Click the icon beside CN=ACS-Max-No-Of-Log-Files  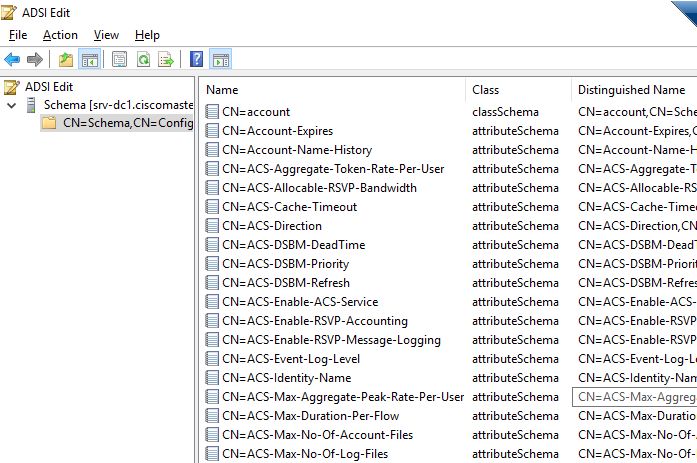coord(212,454)
